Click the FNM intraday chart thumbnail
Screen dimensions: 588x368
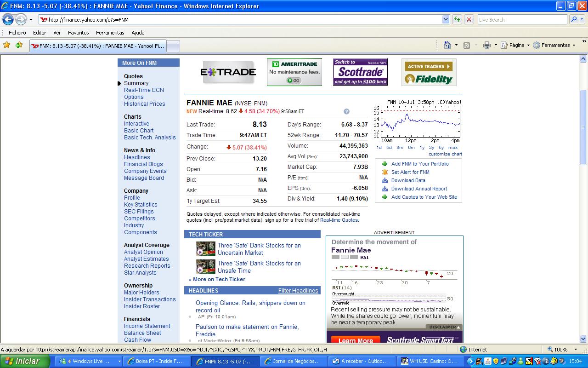[x=418, y=122]
